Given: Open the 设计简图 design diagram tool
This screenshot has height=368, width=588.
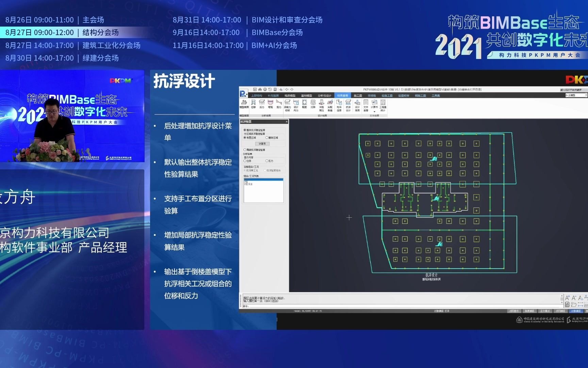Looking at the screenshot, I should (x=357, y=106).
